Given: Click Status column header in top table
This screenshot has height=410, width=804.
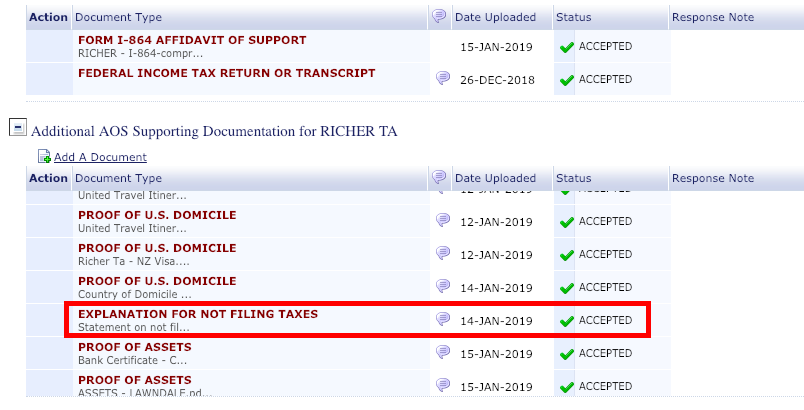Looking at the screenshot, I should 573,17.
